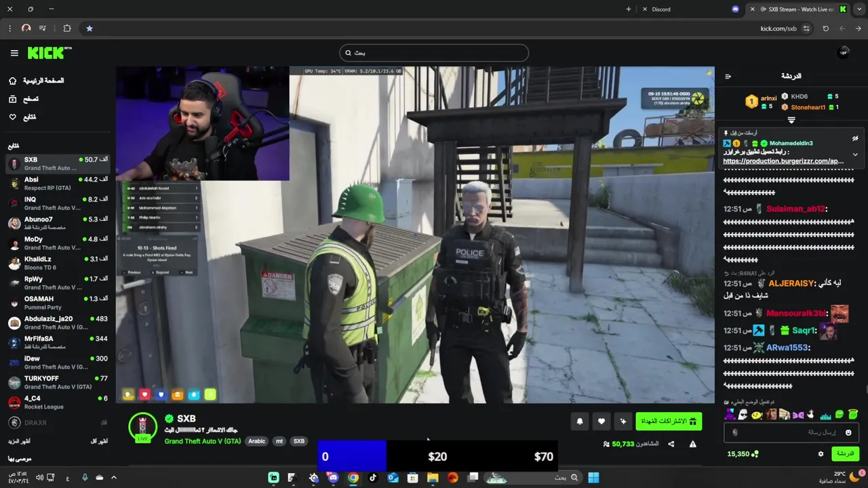The image size is (868, 488).
Task: Open the KhalidLz channel in the sidebar
Action: (58, 263)
